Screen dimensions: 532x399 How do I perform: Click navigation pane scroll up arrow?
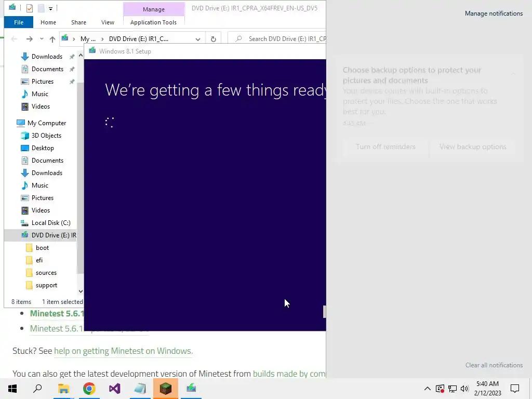[x=81, y=55]
